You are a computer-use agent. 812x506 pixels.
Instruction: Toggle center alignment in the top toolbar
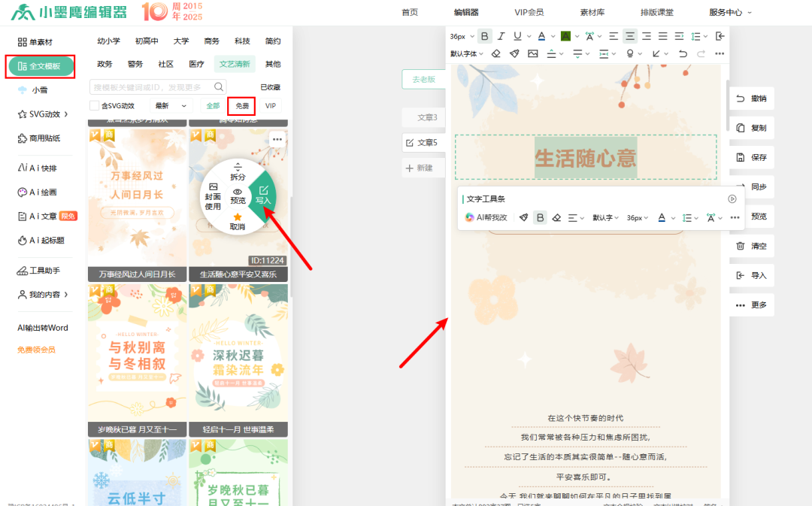630,36
